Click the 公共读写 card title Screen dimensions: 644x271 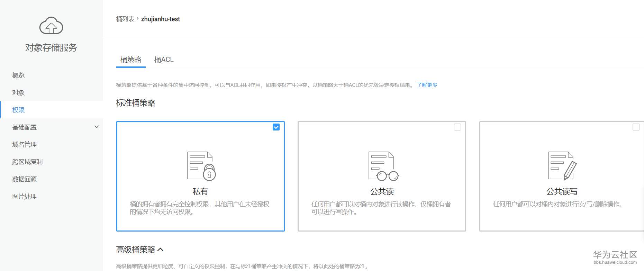click(x=562, y=191)
